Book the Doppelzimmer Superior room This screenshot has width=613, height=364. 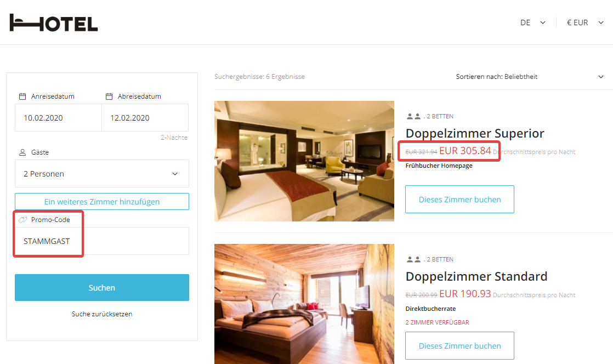click(459, 200)
